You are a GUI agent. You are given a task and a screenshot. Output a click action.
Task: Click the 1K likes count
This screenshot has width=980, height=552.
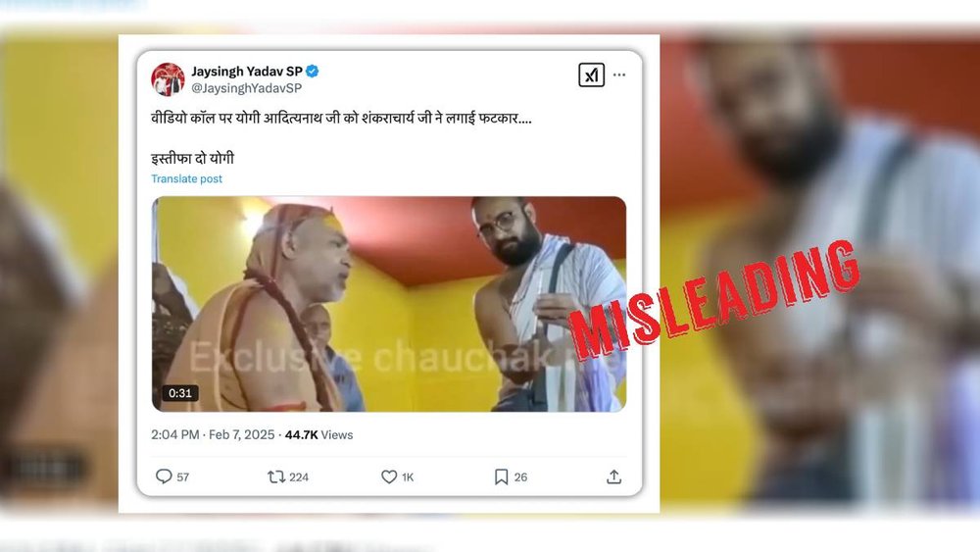point(408,477)
